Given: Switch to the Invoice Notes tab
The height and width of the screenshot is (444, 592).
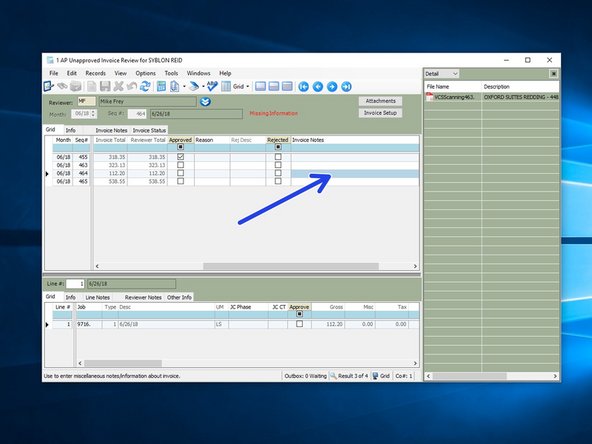Looking at the screenshot, I should [111, 130].
